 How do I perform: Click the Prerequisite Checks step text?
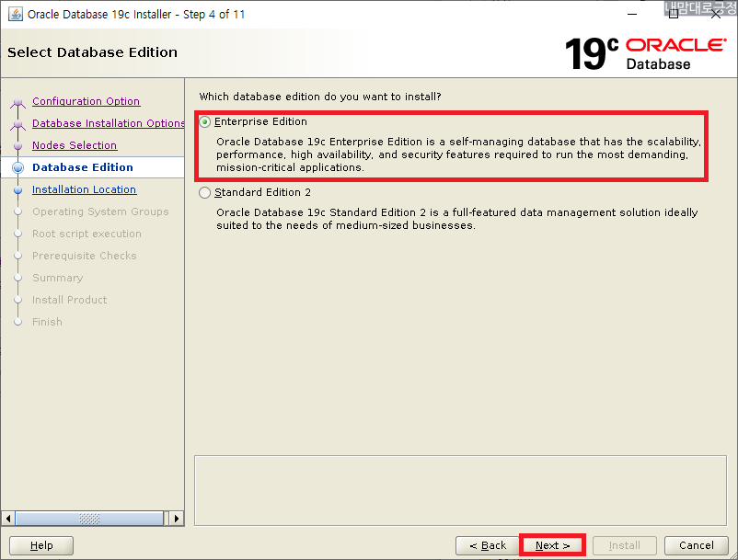tap(85, 256)
